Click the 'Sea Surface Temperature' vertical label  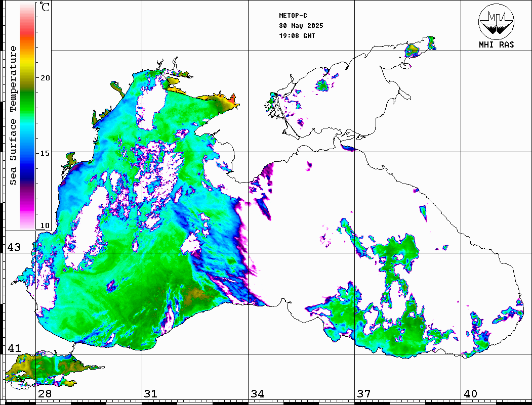pyautogui.click(x=13, y=115)
